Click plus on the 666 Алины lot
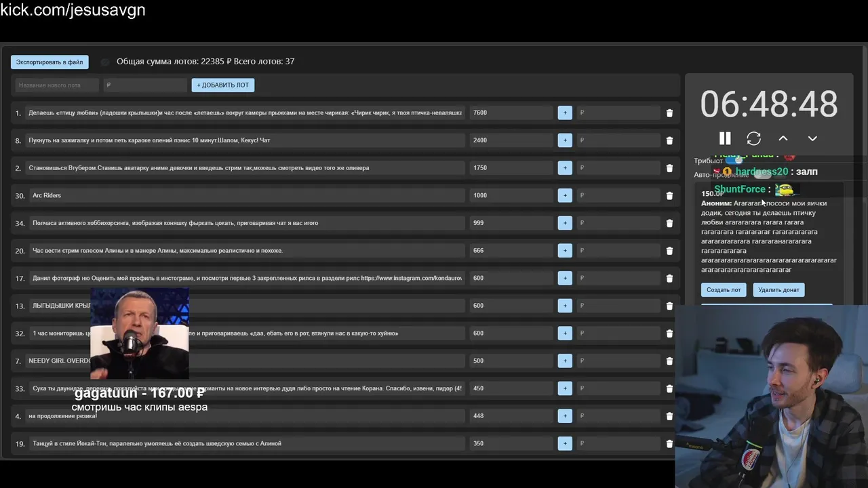Image resolution: width=868 pixels, height=488 pixels. pyautogui.click(x=565, y=250)
